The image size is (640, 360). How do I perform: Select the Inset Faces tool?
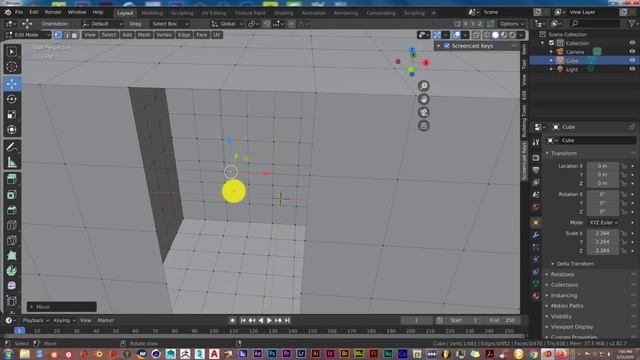pos(12,195)
